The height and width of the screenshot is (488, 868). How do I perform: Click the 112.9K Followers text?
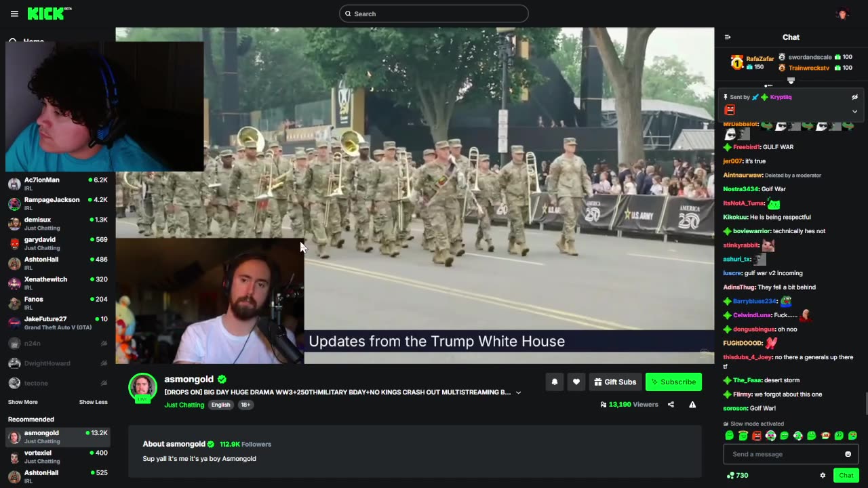[245, 444]
